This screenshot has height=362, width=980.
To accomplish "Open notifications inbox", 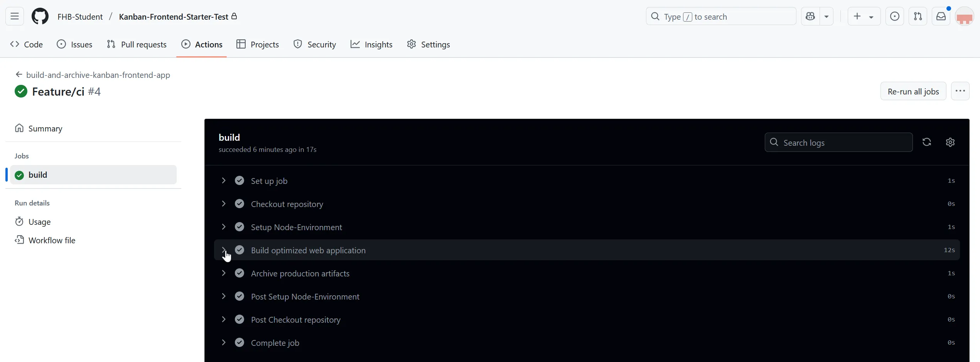I will point(941,16).
